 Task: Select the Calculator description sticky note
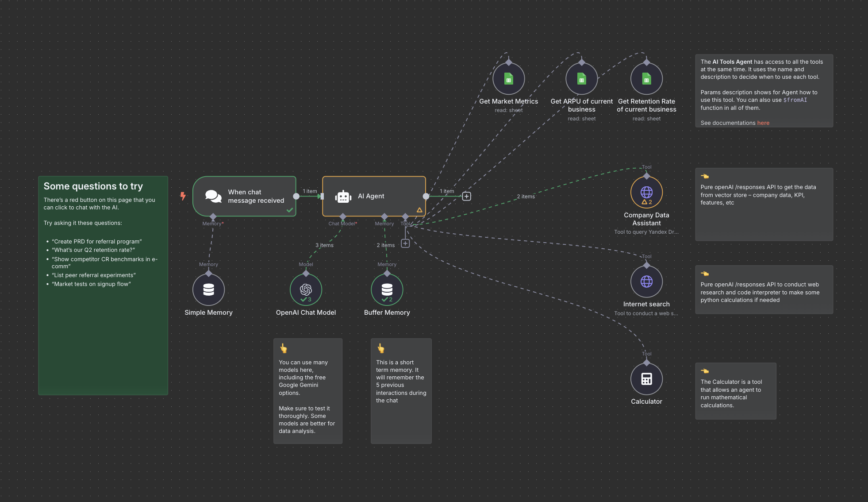[735, 391]
